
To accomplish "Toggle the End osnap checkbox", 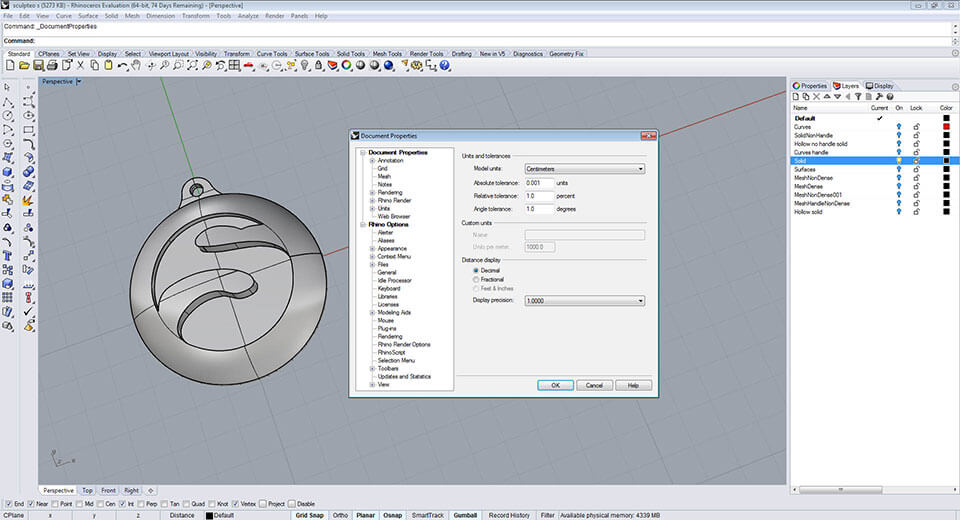I will [9, 503].
